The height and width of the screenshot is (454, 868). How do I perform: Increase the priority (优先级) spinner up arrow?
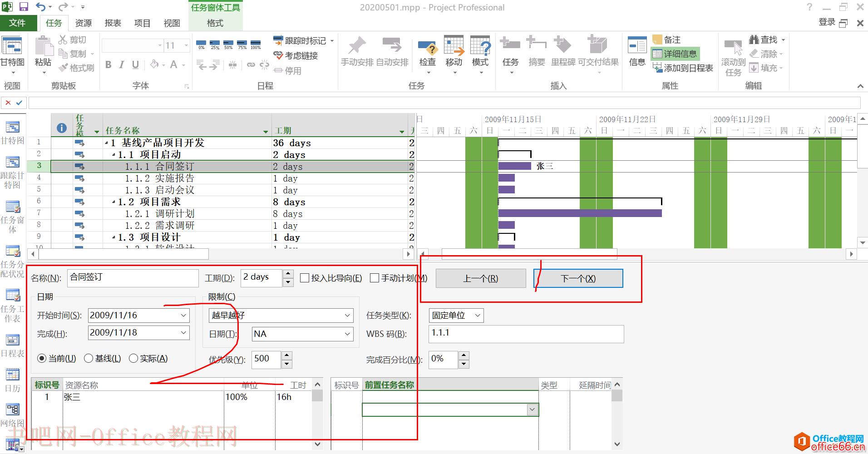click(x=286, y=355)
